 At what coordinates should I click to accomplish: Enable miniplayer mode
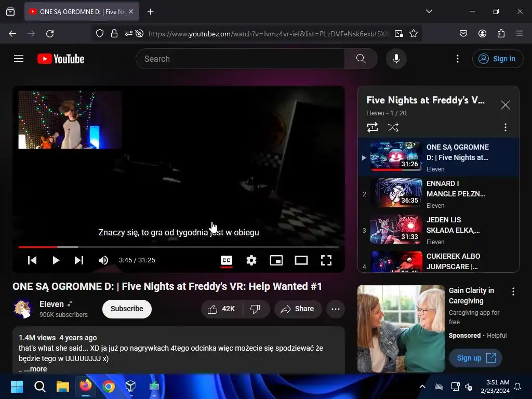coord(276,260)
